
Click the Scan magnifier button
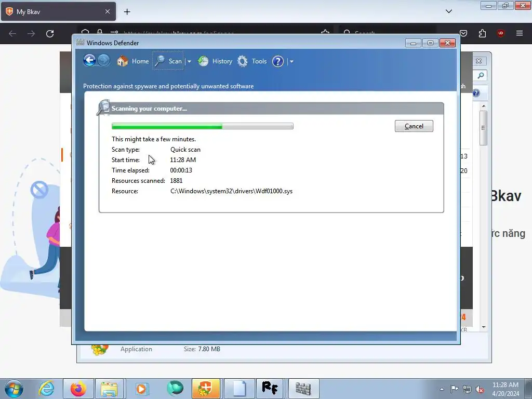pyautogui.click(x=168, y=61)
